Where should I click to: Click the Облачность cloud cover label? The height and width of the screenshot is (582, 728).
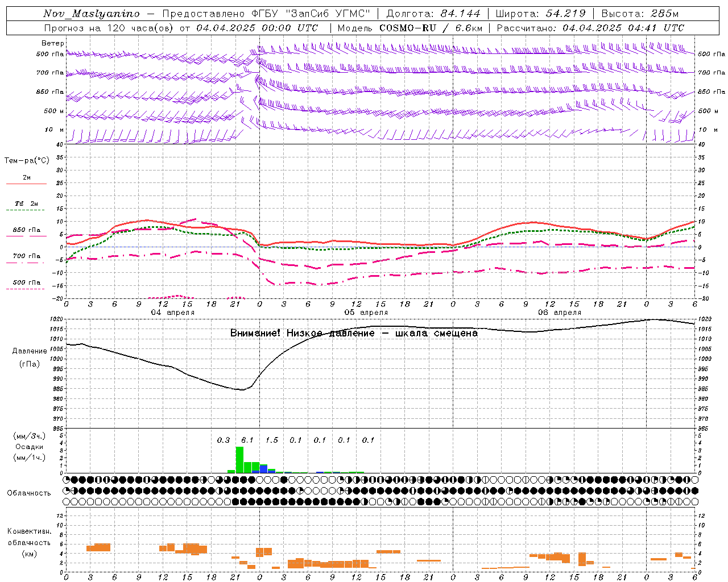pyautogui.click(x=29, y=493)
